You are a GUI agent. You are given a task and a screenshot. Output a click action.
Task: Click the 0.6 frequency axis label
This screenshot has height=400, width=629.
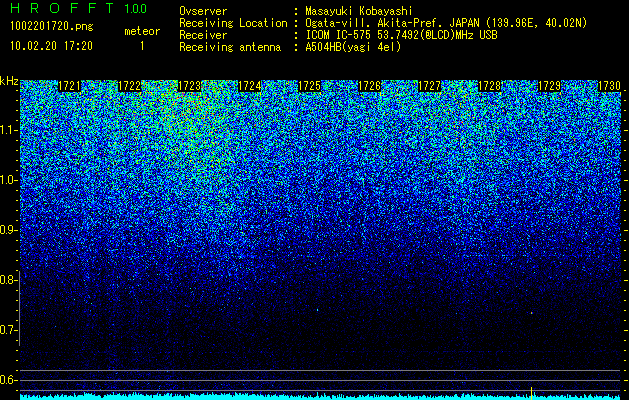click(x=8, y=380)
